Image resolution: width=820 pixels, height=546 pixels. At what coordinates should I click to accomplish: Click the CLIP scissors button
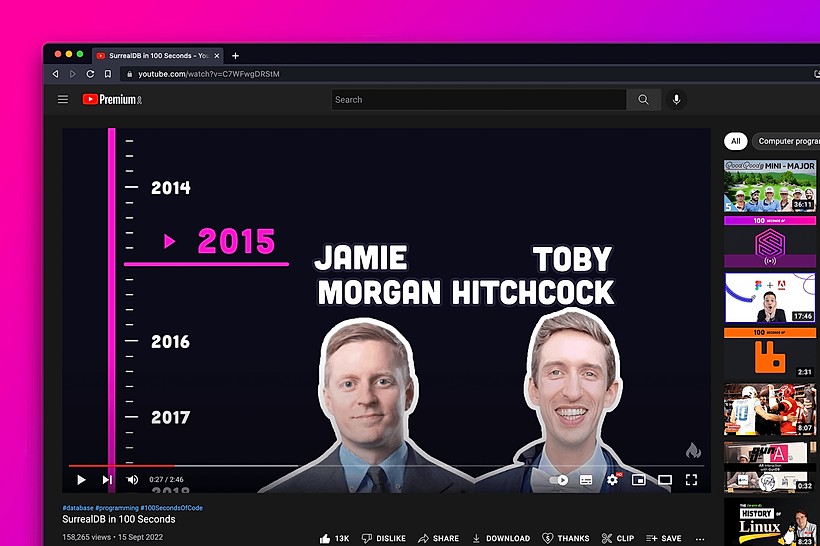tap(618, 538)
